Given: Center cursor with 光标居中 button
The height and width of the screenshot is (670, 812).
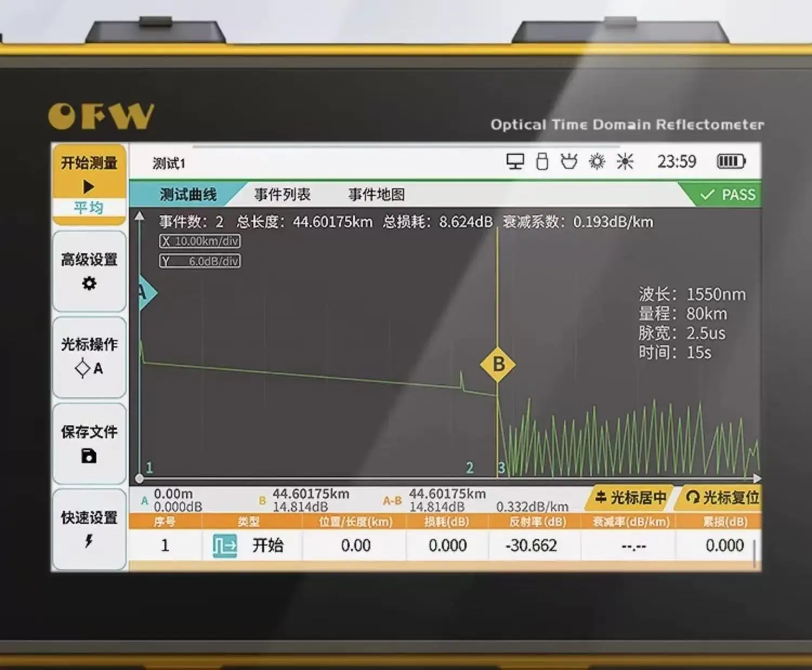Looking at the screenshot, I should coord(629,497).
